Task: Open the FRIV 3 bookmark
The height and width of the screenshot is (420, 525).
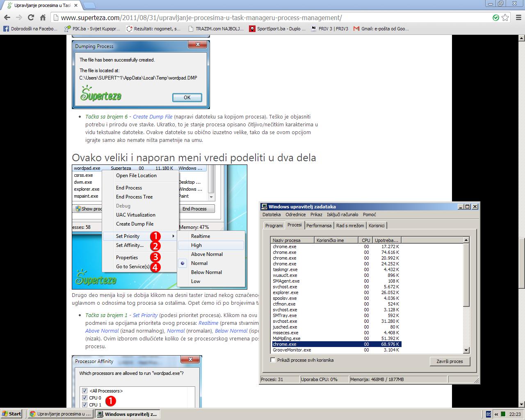Action: [x=329, y=29]
